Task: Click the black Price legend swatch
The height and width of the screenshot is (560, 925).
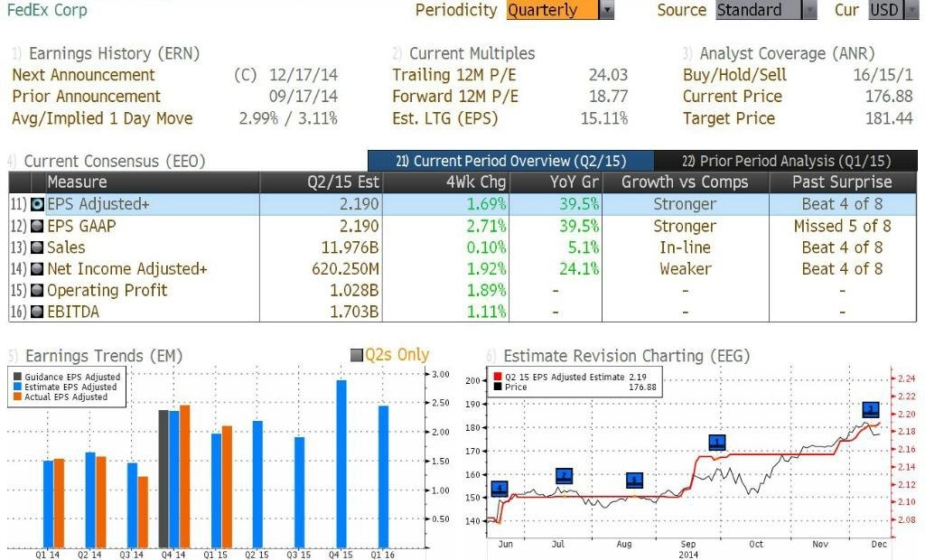Action: (498, 387)
